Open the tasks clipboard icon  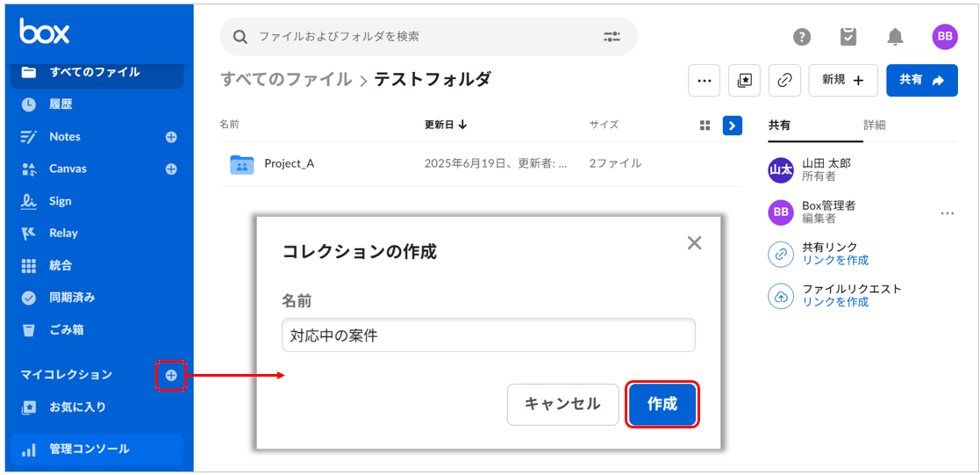848,37
